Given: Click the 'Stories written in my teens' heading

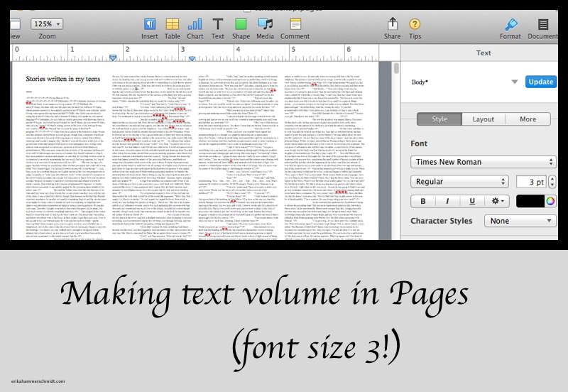Looking at the screenshot, I should 63,79.
